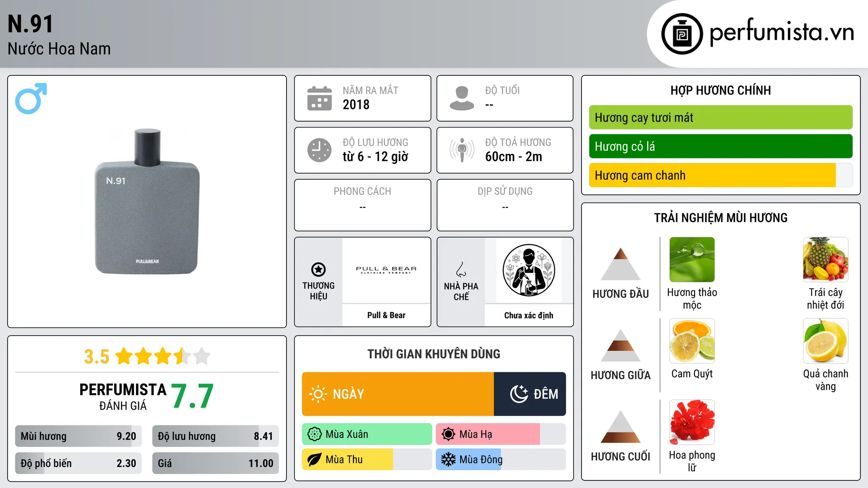The height and width of the screenshot is (488, 868).
Task: Click the Hoa phong lữ note label
Action: pyautogui.click(x=692, y=461)
